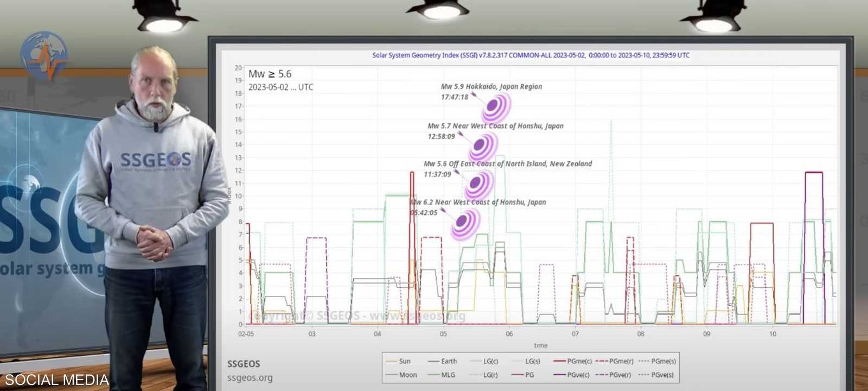
Task: Click the '12' y-axis value
Action: (x=238, y=171)
